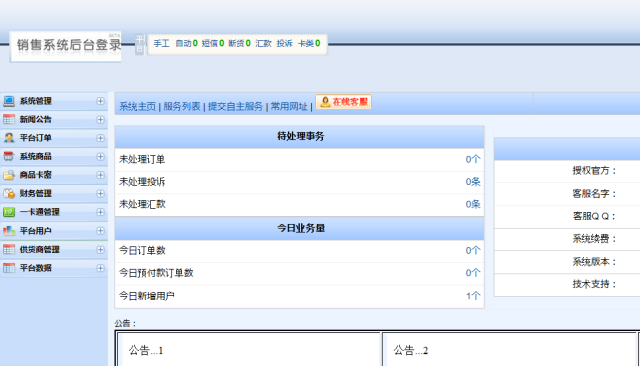Open the 平台订单 sidebar menu
Image resolution: width=640 pixels, height=366 pixels.
(x=54, y=138)
